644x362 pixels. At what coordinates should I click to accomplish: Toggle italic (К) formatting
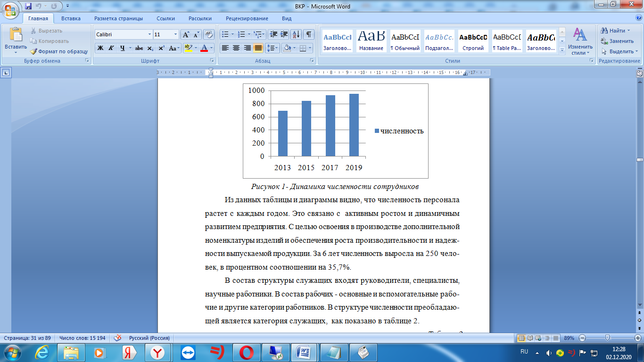tap(111, 48)
